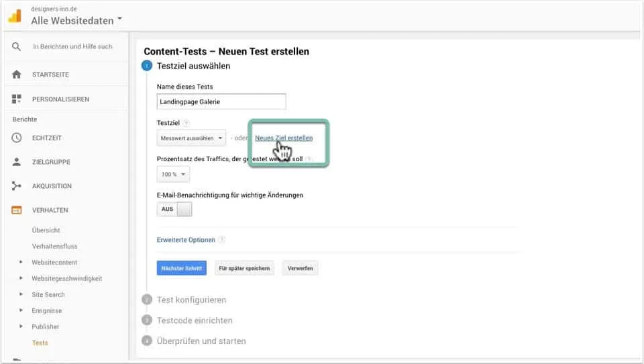Select Tests in the sidebar menu
This screenshot has height=364, width=644.
click(x=40, y=343)
